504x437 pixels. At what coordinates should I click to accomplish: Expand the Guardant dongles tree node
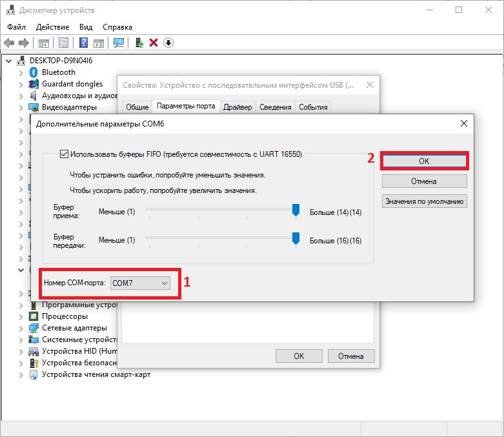point(21,84)
